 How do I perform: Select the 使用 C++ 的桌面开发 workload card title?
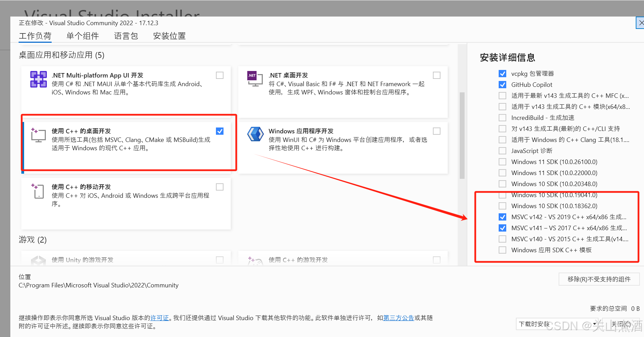81,131
